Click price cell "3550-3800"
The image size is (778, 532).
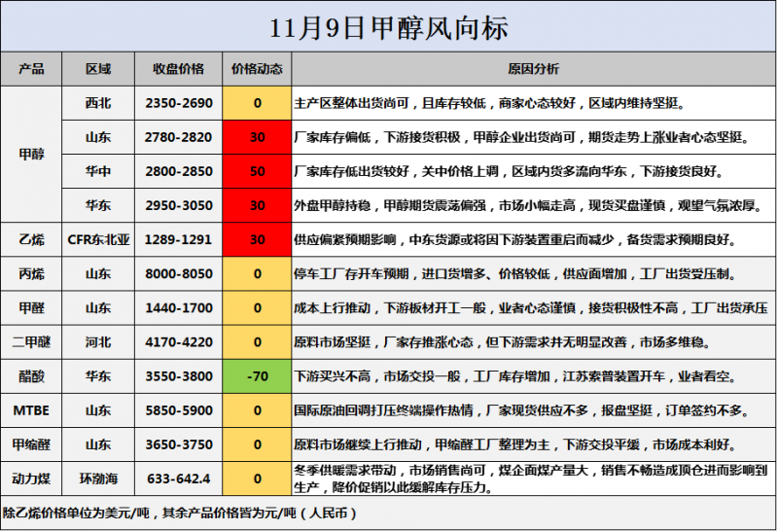point(179,376)
